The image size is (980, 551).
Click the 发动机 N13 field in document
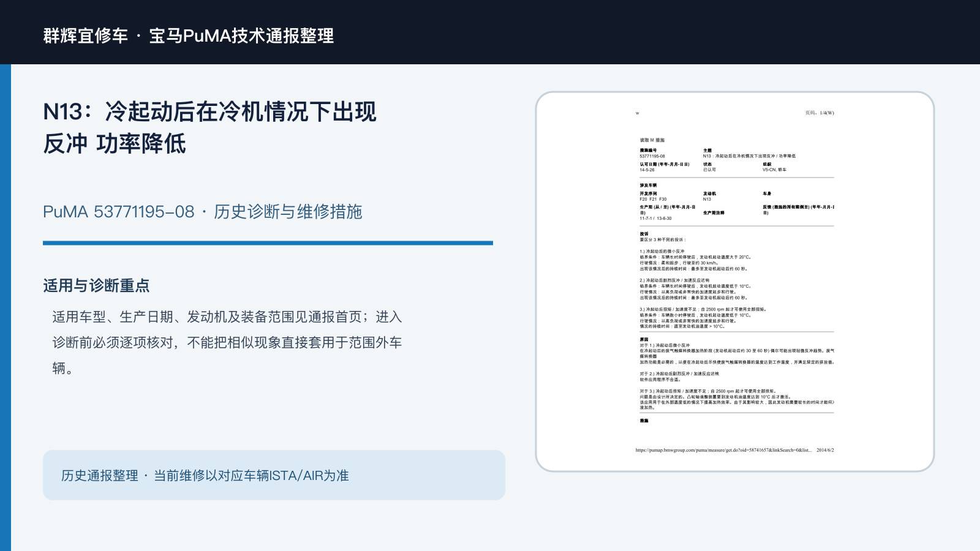pyautogui.click(x=709, y=196)
